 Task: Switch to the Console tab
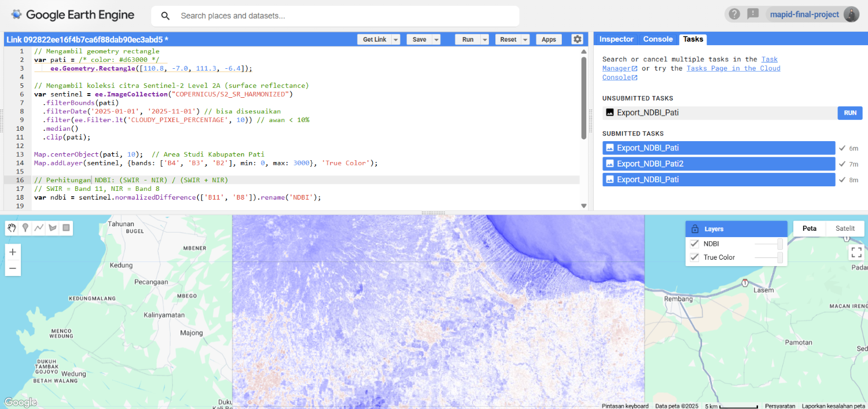click(x=658, y=39)
